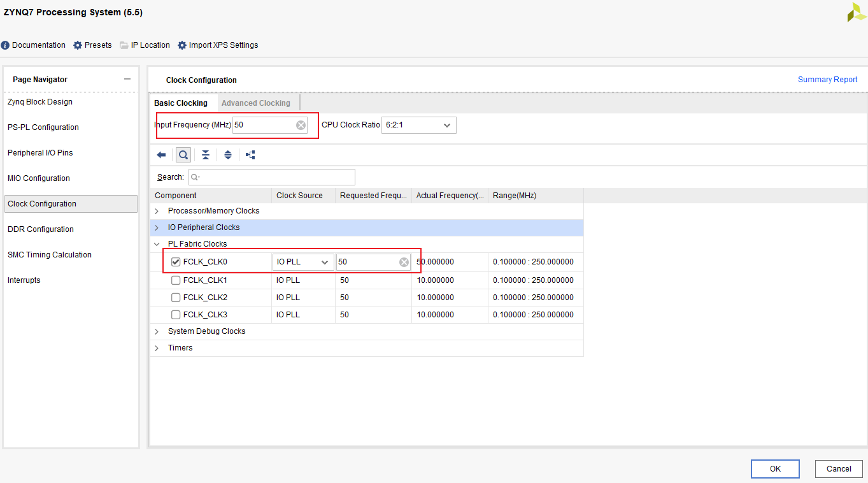Image resolution: width=868 pixels, height=483 pixels.
Task: Click the Actual Frequency column header
Action: [450, 196]
